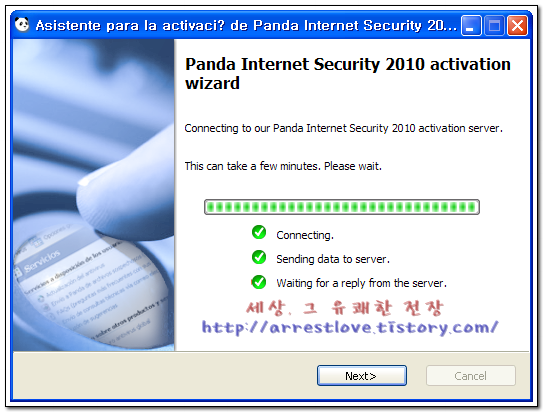Click the fingertip and magnifier side image
Screen dimensions: 543x412
(x=94, y=195)
